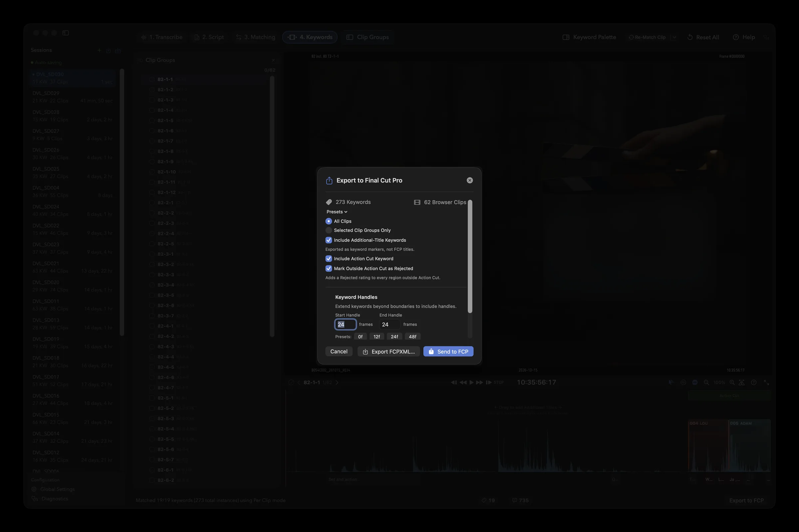Click Reset All in the toolbar
Viewport: 799px width, 532px height.
point(702,37)
